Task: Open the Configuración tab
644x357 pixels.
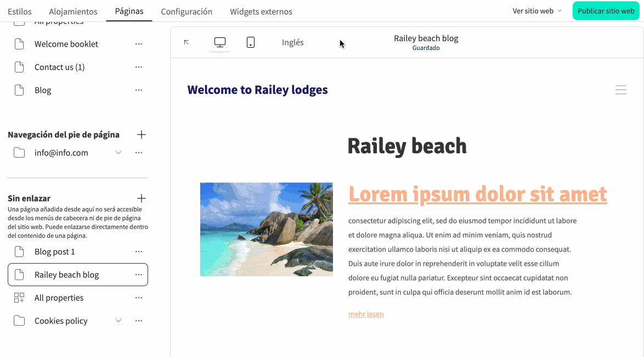Action: click(187, 12)
